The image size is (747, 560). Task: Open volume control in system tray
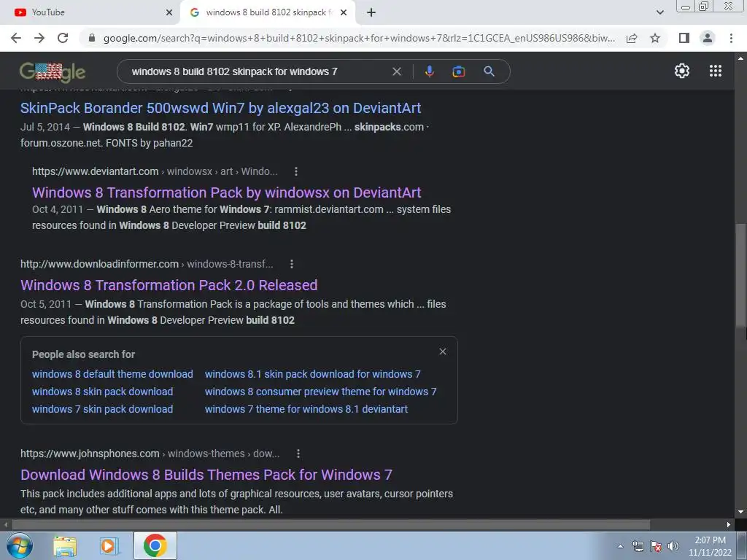click(x=673, y=547)
